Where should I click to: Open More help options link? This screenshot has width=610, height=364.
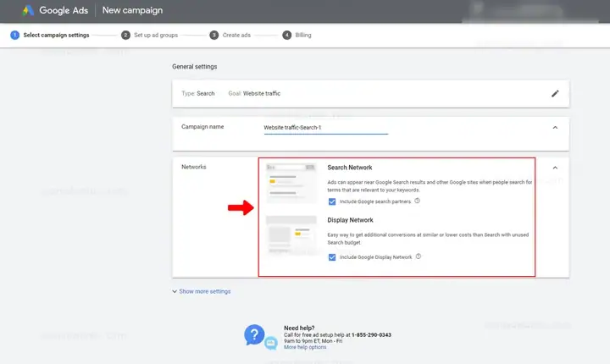tap(305, 347)
